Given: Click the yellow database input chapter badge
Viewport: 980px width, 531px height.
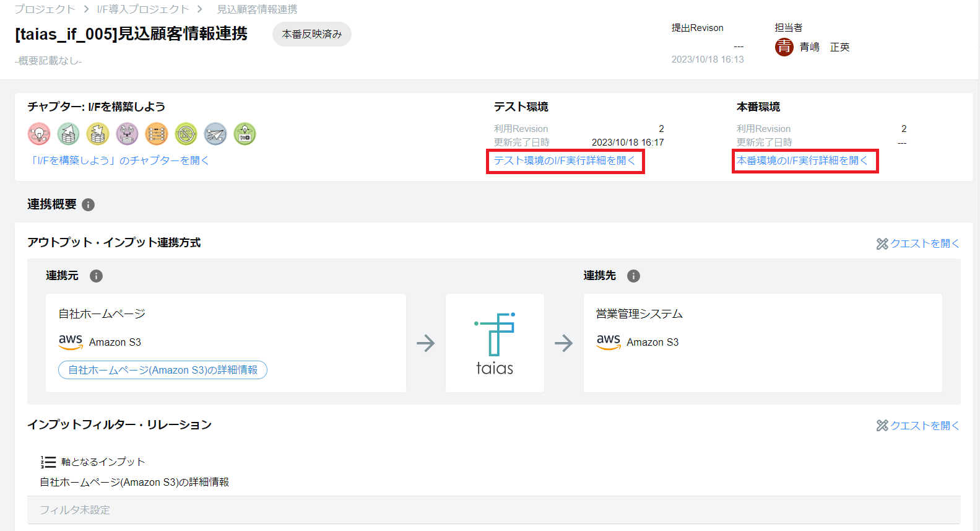Looking at the screenshot, I should (x=98, y=134).
